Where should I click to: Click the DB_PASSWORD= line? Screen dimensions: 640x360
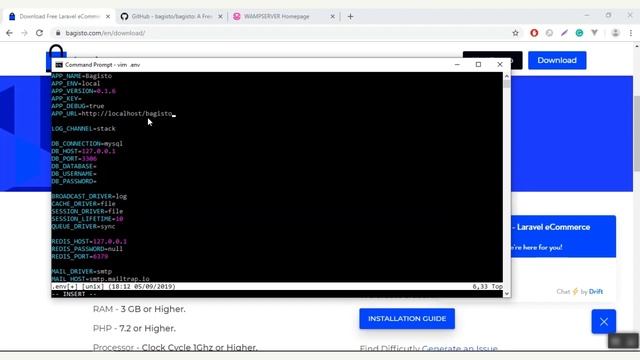[74, 181]
